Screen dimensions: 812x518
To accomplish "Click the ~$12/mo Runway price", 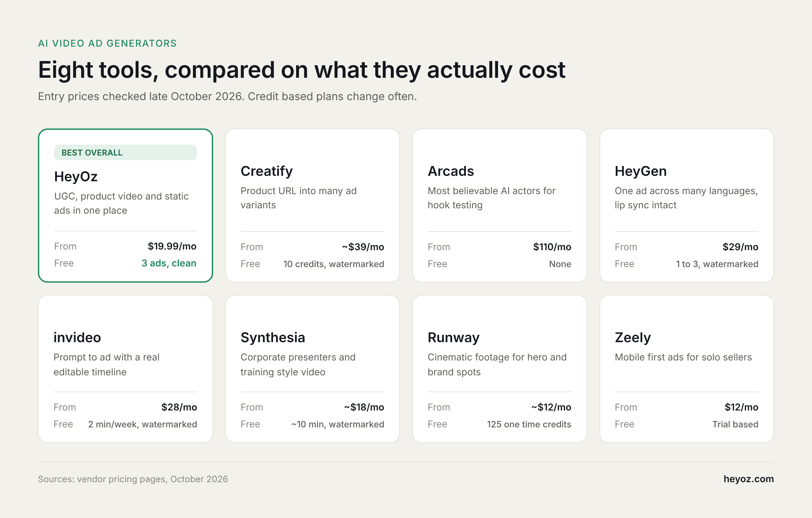I will (x=551, y=407).
